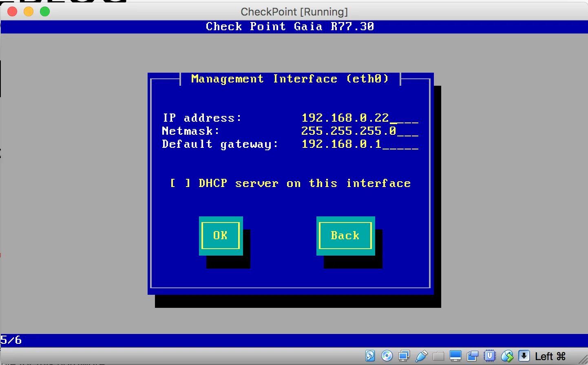The height and width of the screenshot is (365, 588).
Task: Toggle DHCP server on this interface checkbox
Action: click(x=180, y=183)
